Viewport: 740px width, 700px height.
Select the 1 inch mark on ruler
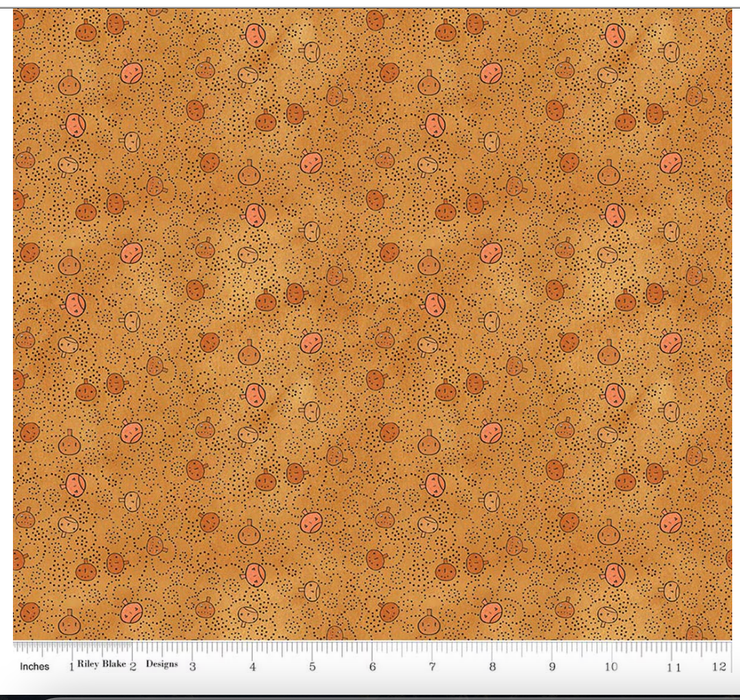pos(71,666)
